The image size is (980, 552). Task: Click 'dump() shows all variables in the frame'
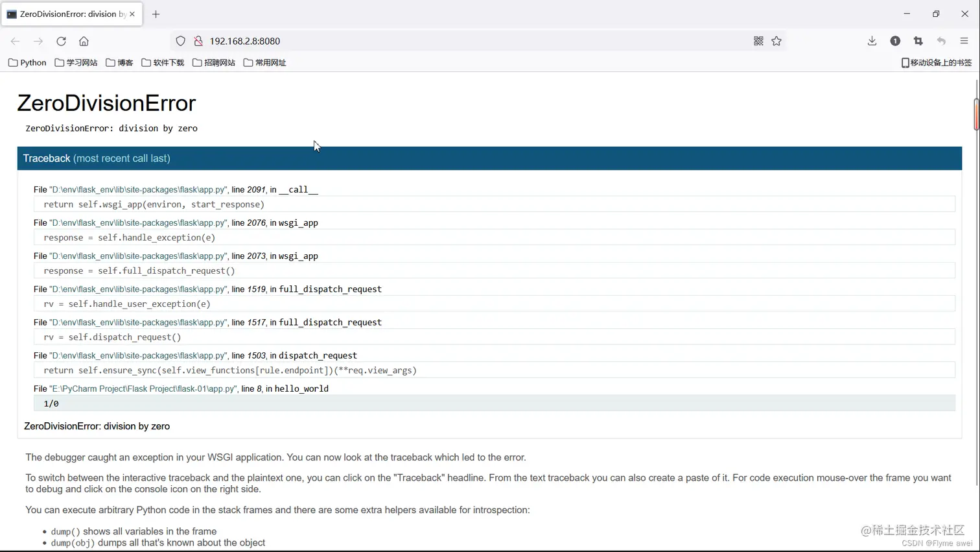coord(134,531)
